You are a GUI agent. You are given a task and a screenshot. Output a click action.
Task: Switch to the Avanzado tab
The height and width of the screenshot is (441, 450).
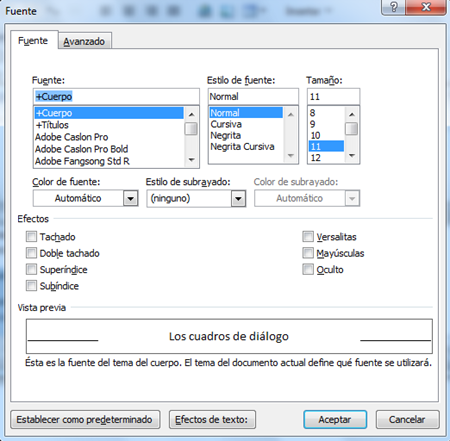point(84,41)
